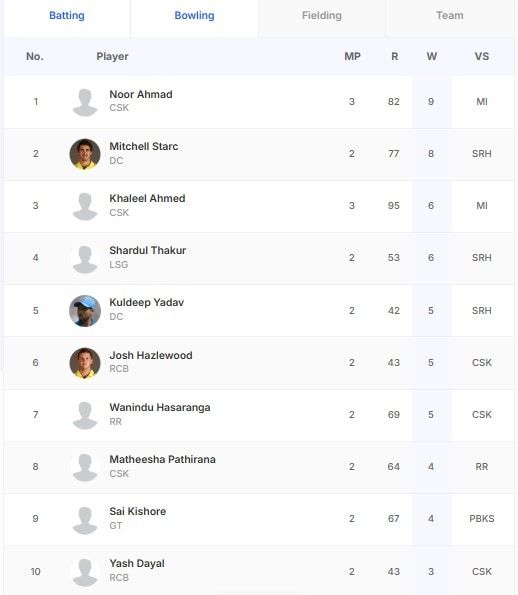Switch to the Bowling tab

coord(194,16)
